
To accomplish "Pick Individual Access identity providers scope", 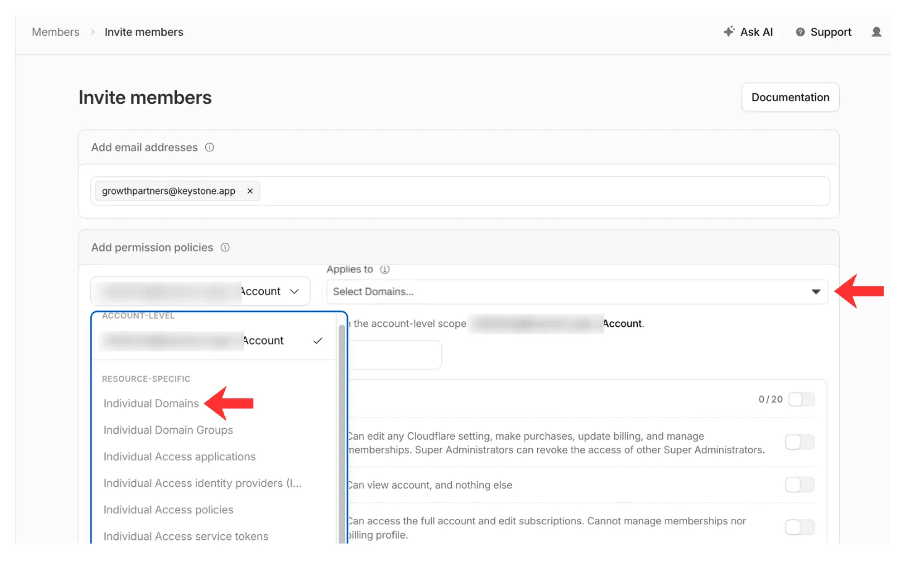I will coord(203,483).
